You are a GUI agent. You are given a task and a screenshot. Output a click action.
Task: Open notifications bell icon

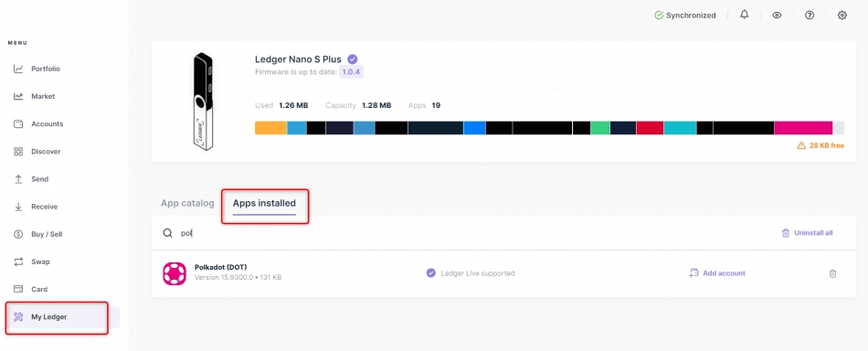(744, 15)
